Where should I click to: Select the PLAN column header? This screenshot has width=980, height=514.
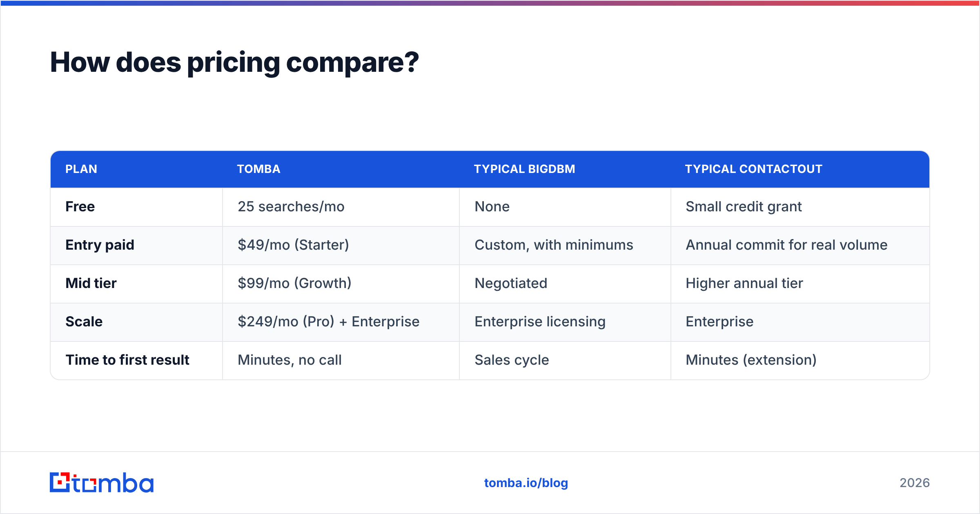(81, 169)
